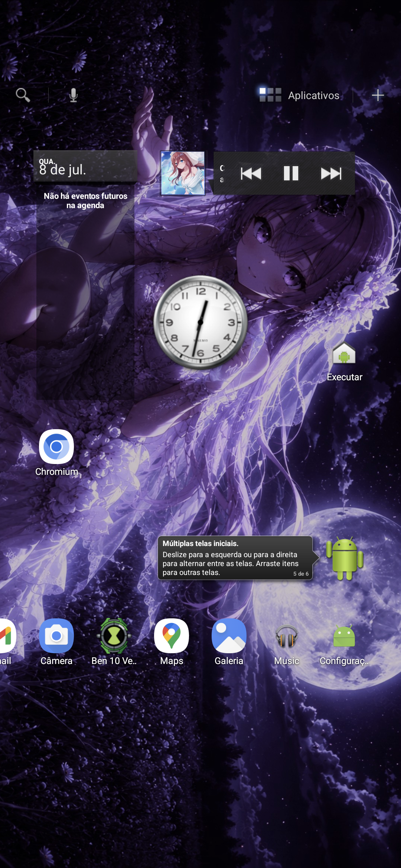Open the Câmera app
Viewport: 401px width, 868px height.
tap(56, 642)
